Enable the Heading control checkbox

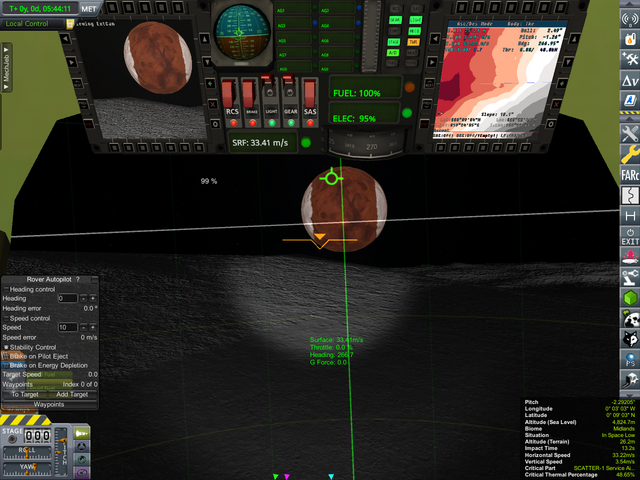pos(6,289)
